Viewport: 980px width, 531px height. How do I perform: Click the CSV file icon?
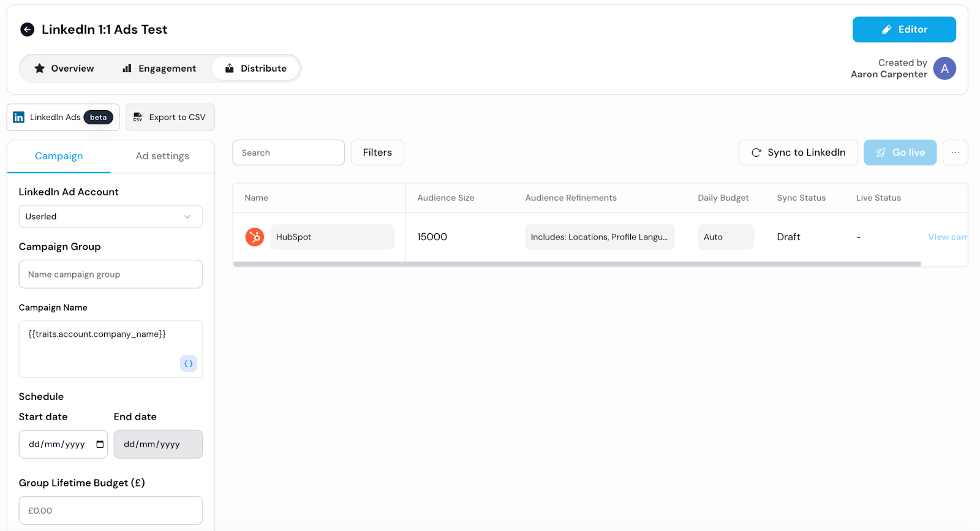pyautogui.click(x=138, y=117)
